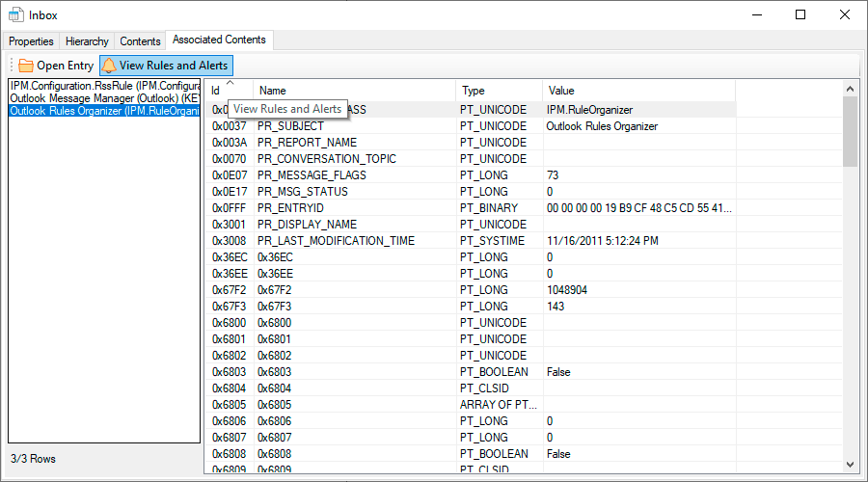Close the Inbox window
This screenshot has width=868, height=482.
(844, 14)
